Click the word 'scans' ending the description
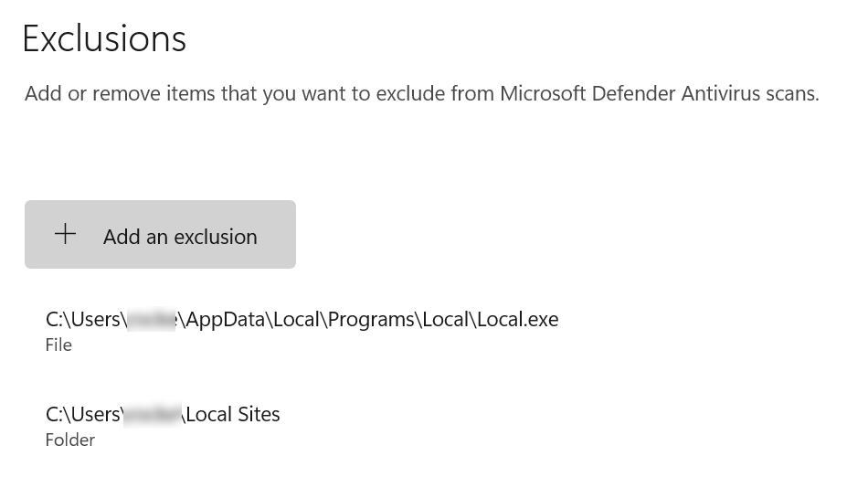Image resolution: width=868 pixels, height=488 pixels. point(791,93)
